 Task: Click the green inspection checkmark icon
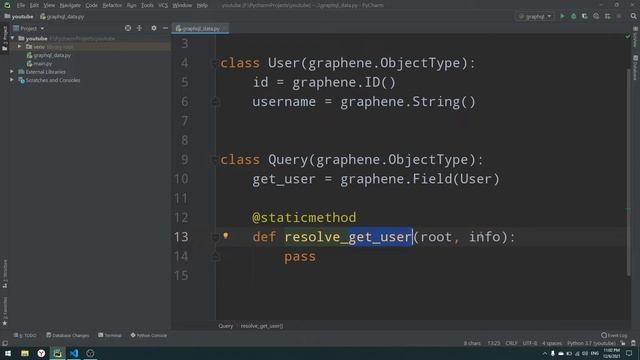(628, 36)
